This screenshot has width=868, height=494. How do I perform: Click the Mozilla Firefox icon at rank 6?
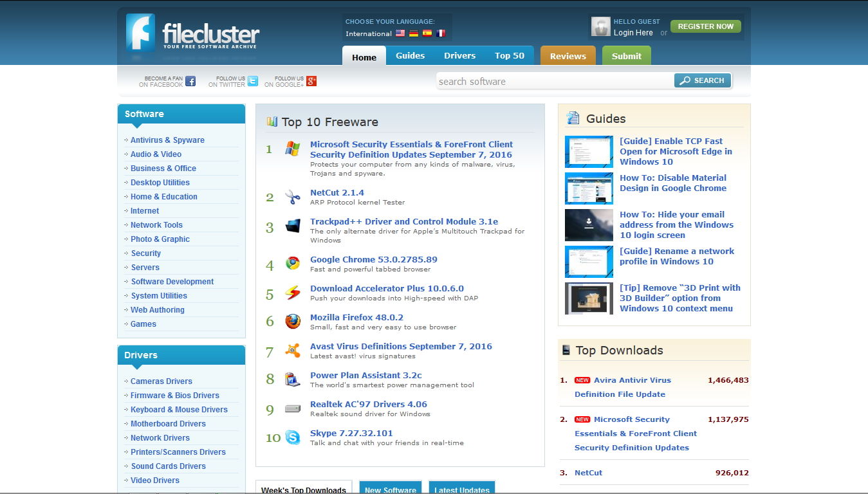coord(293,321)
